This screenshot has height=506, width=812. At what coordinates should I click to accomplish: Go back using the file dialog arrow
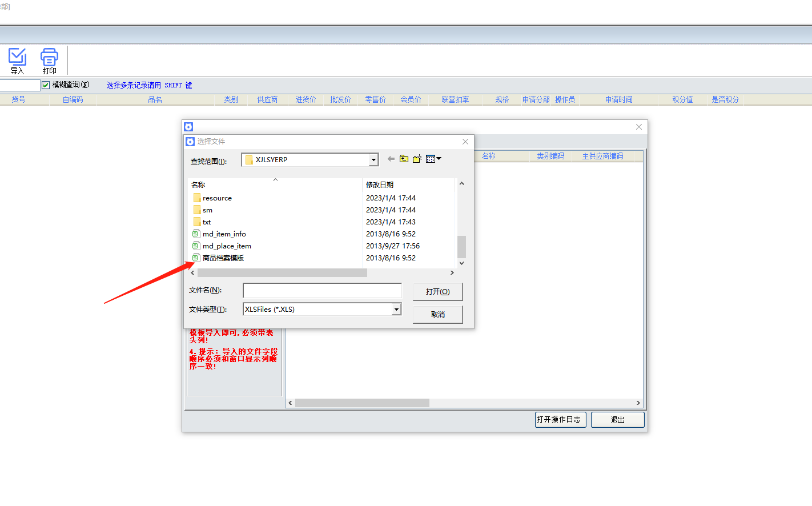tap(391, 159)
